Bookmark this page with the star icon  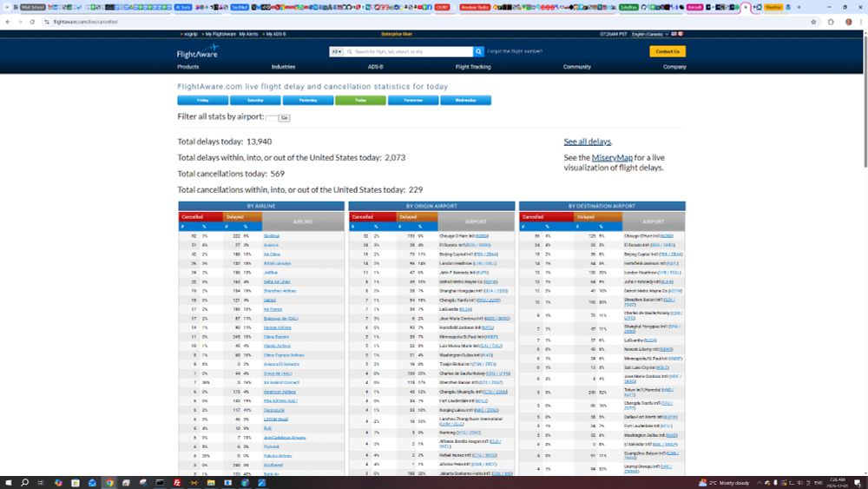click(813, 22)
